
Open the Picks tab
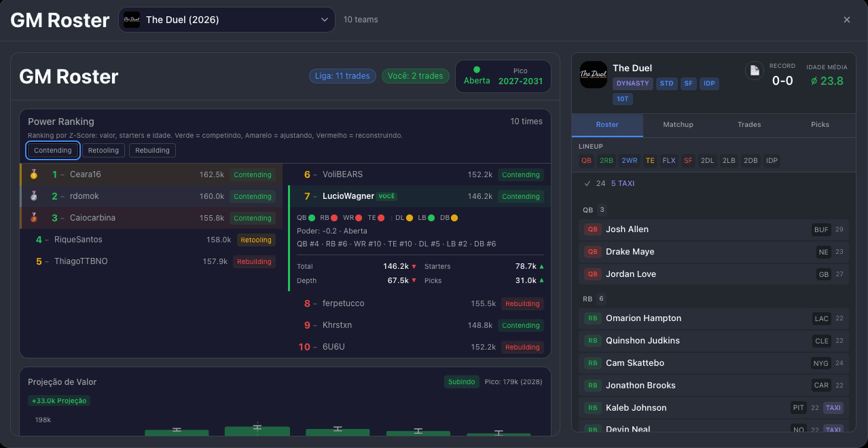[820, 125]
